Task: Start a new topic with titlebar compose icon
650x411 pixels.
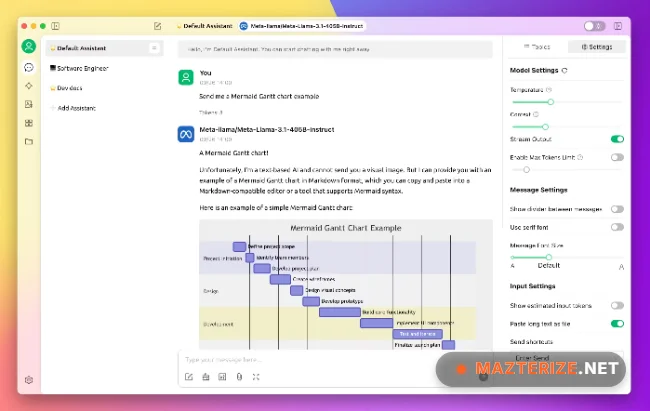Action: pyautogui.click(x=158, y=26)
